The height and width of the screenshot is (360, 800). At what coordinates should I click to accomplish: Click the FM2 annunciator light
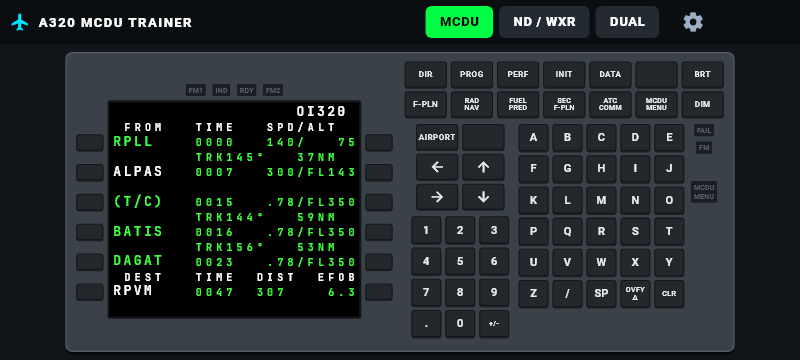[273, 90]
